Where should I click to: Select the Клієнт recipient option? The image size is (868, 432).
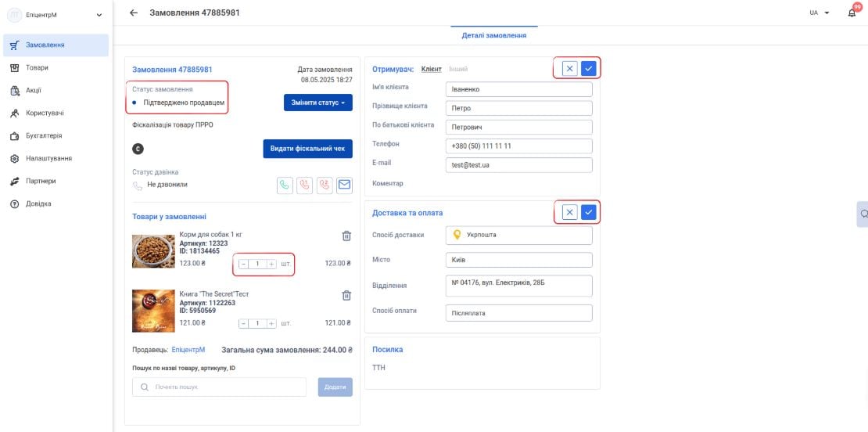pos(431,69)
